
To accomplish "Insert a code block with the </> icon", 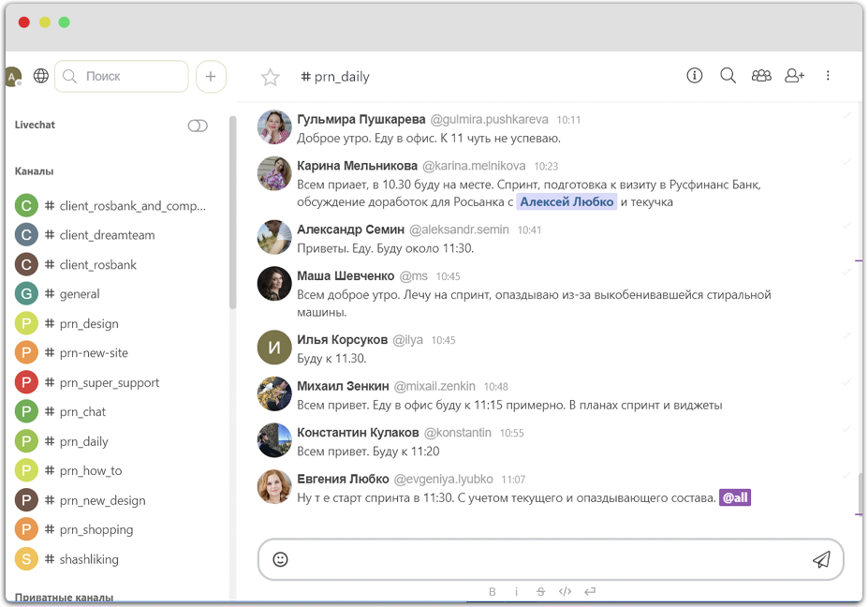I will (565, 591).
